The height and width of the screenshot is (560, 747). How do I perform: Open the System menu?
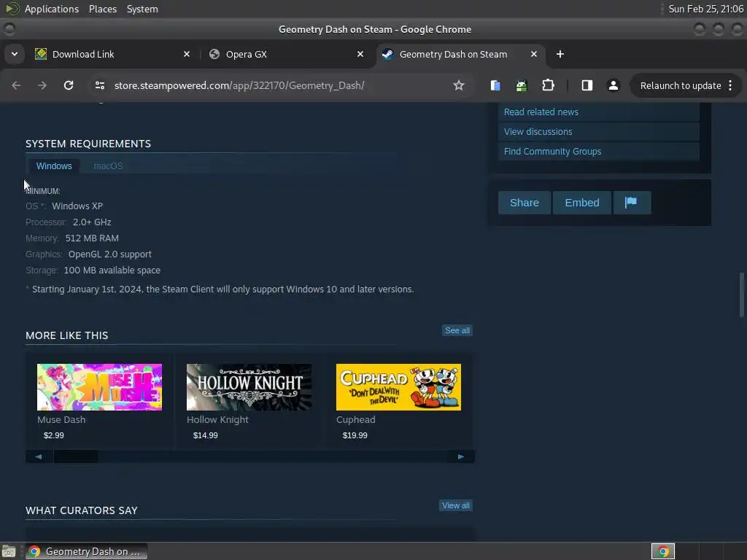pos(142,9)
